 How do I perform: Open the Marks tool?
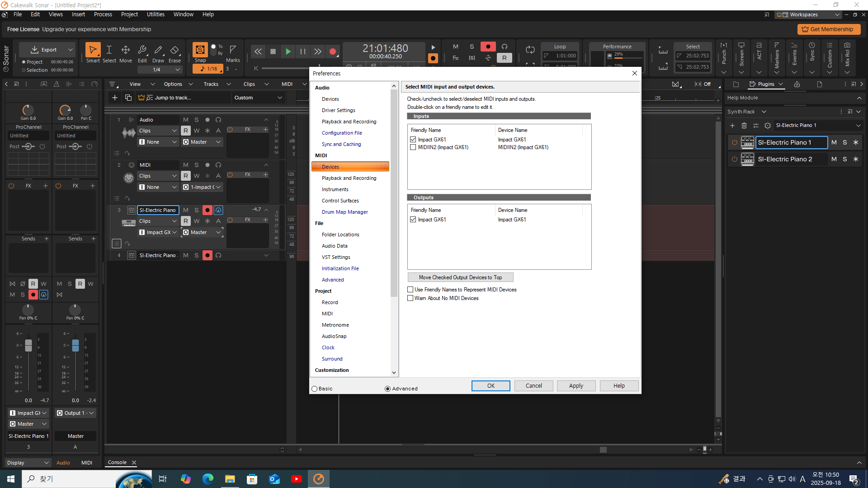(x=233, y=53)
